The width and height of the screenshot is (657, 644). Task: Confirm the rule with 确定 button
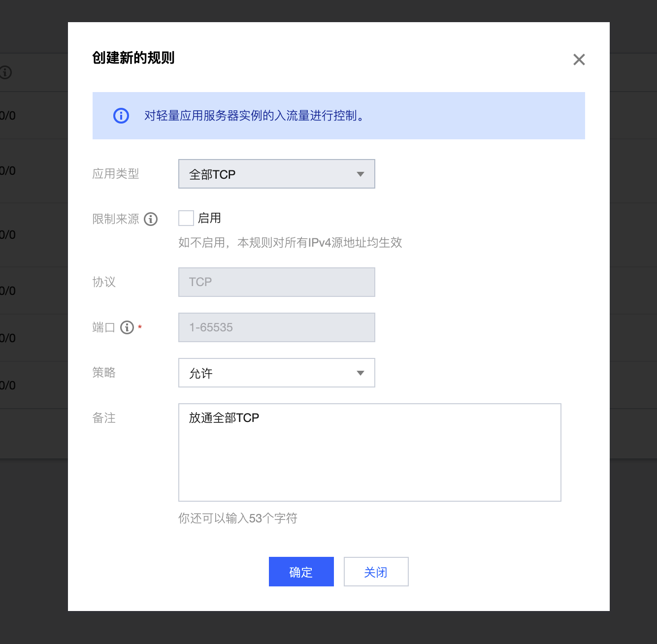301,572
